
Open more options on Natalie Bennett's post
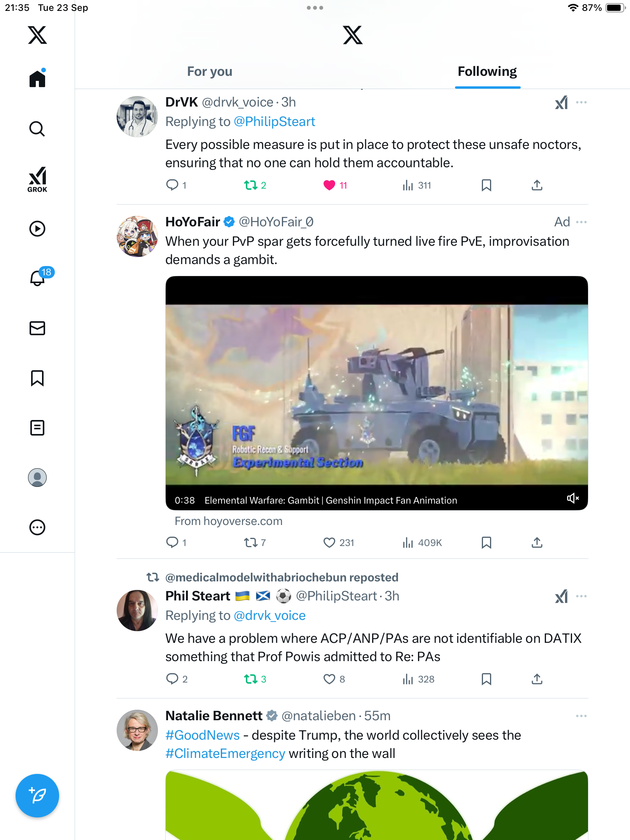tap(581, 716)
